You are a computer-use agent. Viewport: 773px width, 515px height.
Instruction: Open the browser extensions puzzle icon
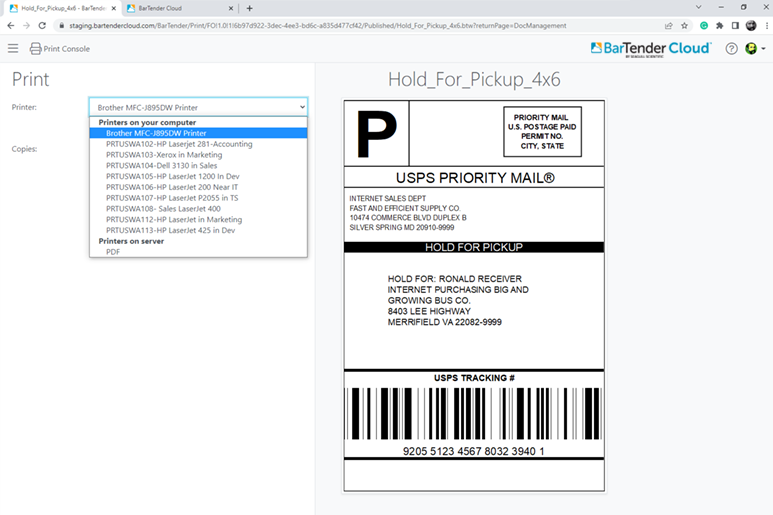point(719,25)
